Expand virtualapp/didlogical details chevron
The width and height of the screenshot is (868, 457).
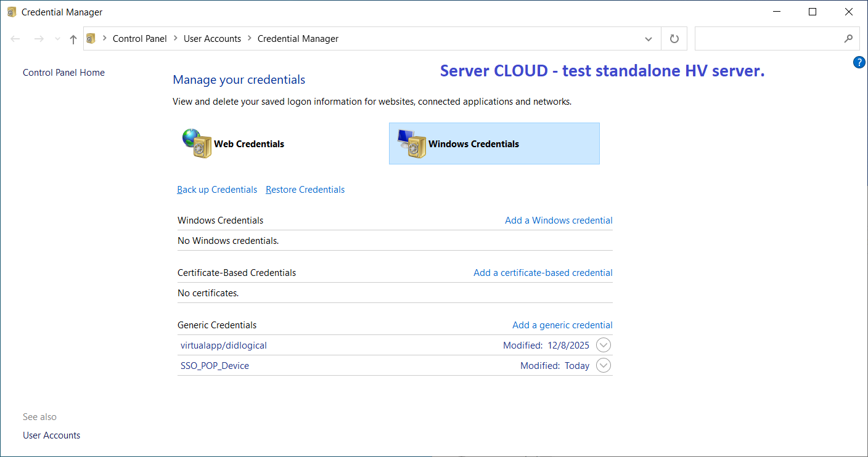tap(604, 345)
